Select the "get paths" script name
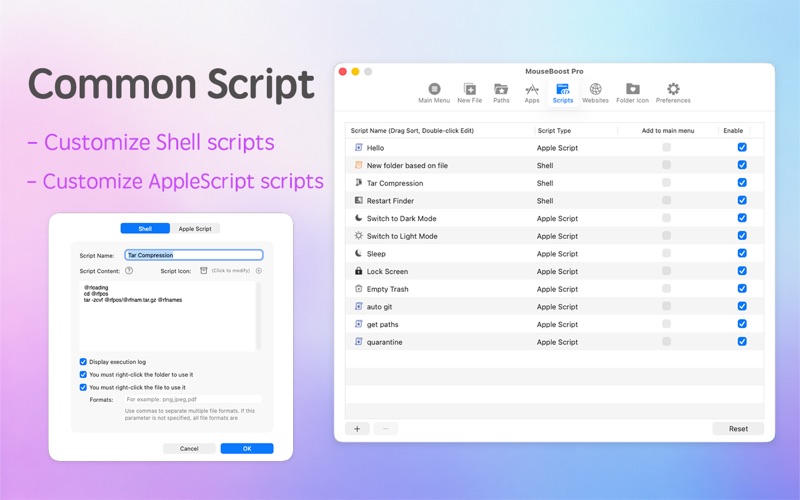Viewport: 800px width, 500px height. [383, 324]
